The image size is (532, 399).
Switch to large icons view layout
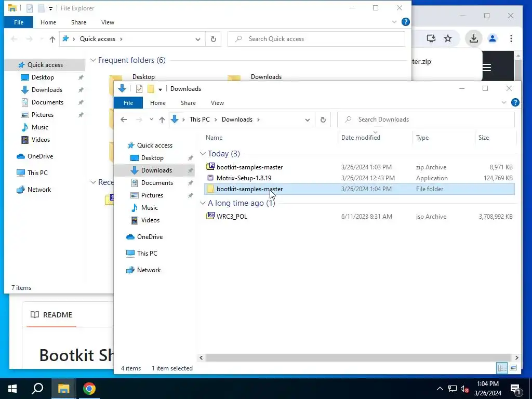[513, 368]
